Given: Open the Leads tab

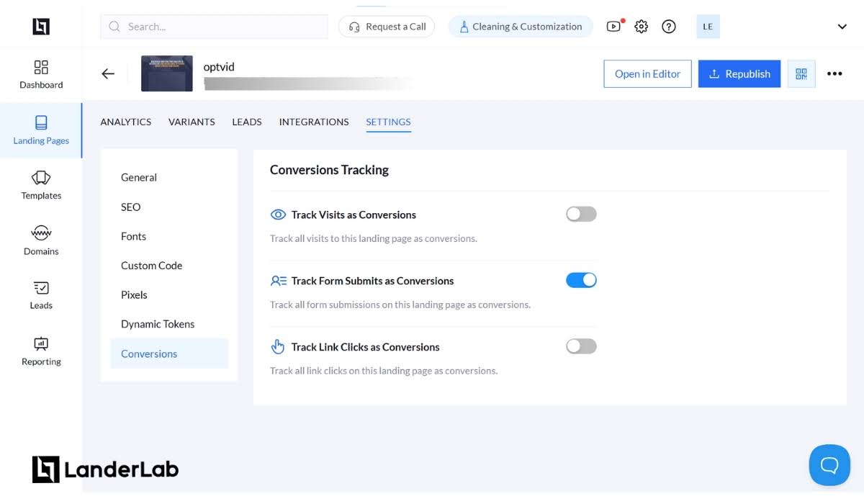Looking at the screenshot, I should (247, 122).
